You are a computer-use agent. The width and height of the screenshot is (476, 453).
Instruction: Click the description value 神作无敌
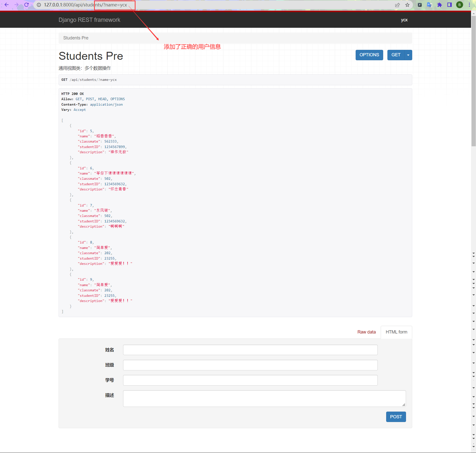[118, 152]
